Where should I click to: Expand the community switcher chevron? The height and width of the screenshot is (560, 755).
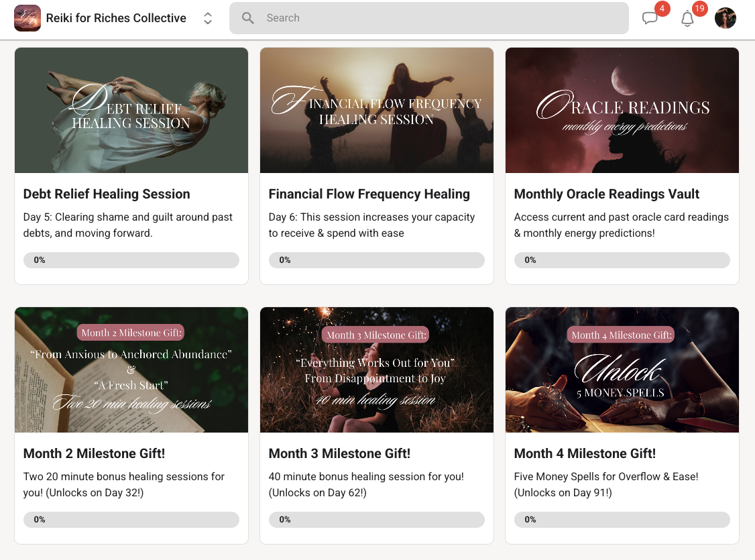[x=208, y=18]
